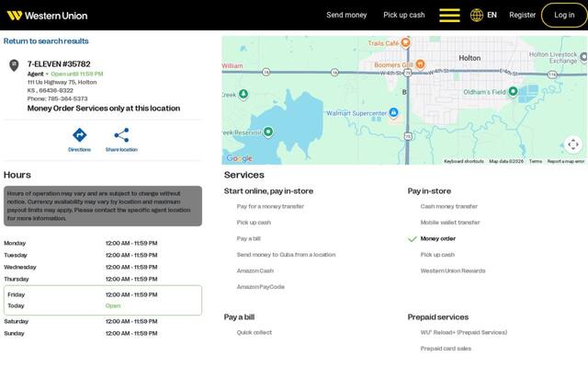Screen dimensions: 588x368
Task: Open Pick up cash in header
Action: point(404,15)
